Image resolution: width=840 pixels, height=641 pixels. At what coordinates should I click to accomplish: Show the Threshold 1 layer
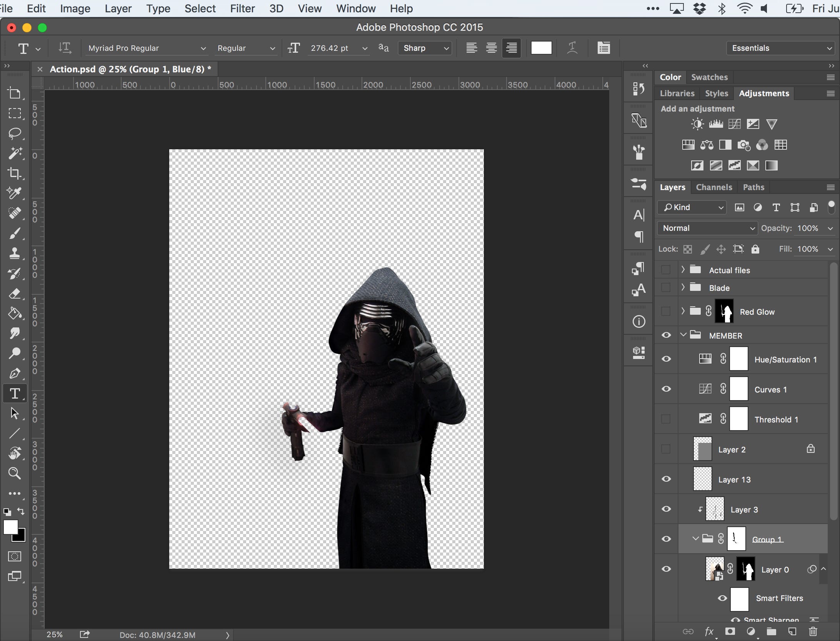(666, 419)
